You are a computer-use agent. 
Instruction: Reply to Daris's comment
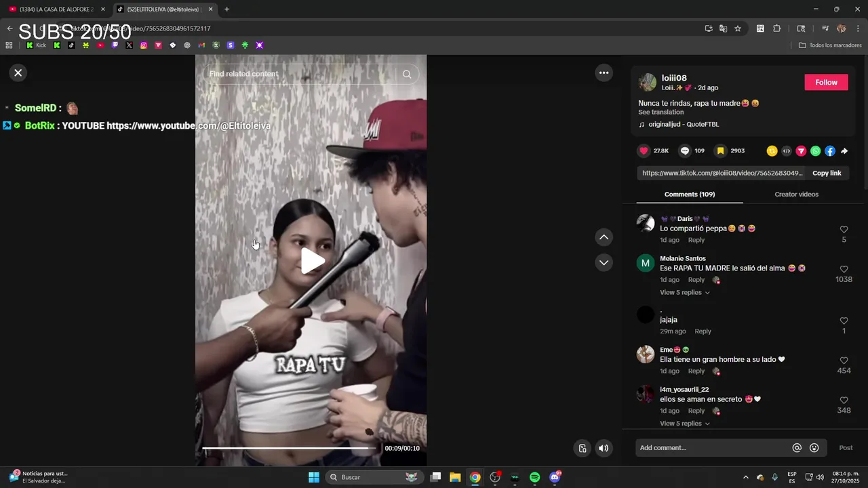click(696, 240)
